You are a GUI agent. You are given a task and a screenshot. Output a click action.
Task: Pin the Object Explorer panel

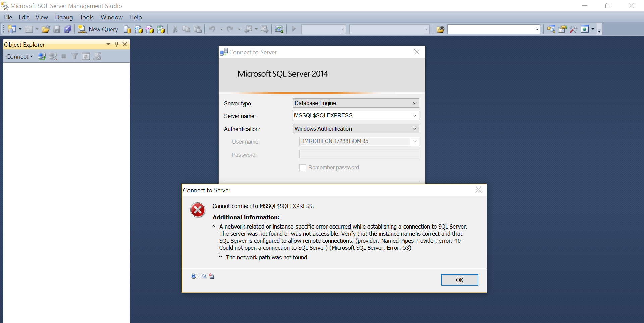[117, 44]
